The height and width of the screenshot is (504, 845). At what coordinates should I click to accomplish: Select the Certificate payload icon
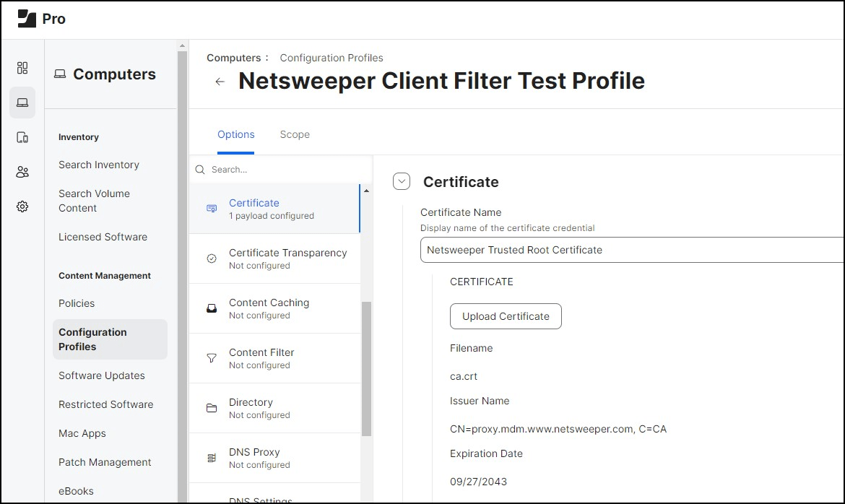[x=211, y=208]
